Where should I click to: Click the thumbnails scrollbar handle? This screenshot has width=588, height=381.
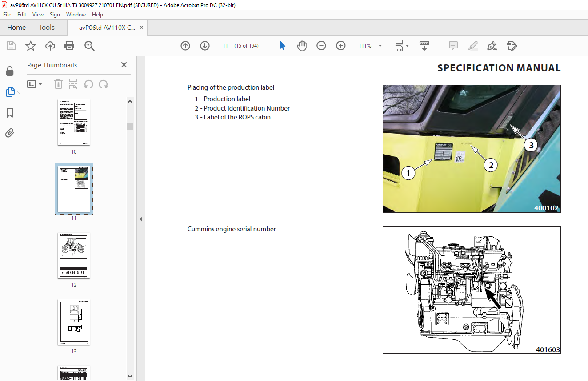(130, 126)
